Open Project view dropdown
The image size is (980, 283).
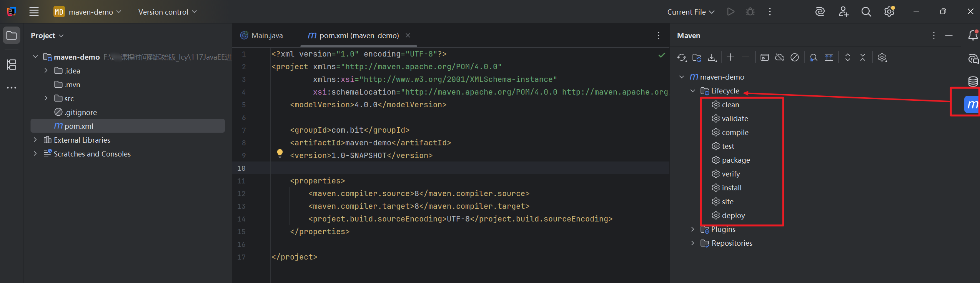47,35
